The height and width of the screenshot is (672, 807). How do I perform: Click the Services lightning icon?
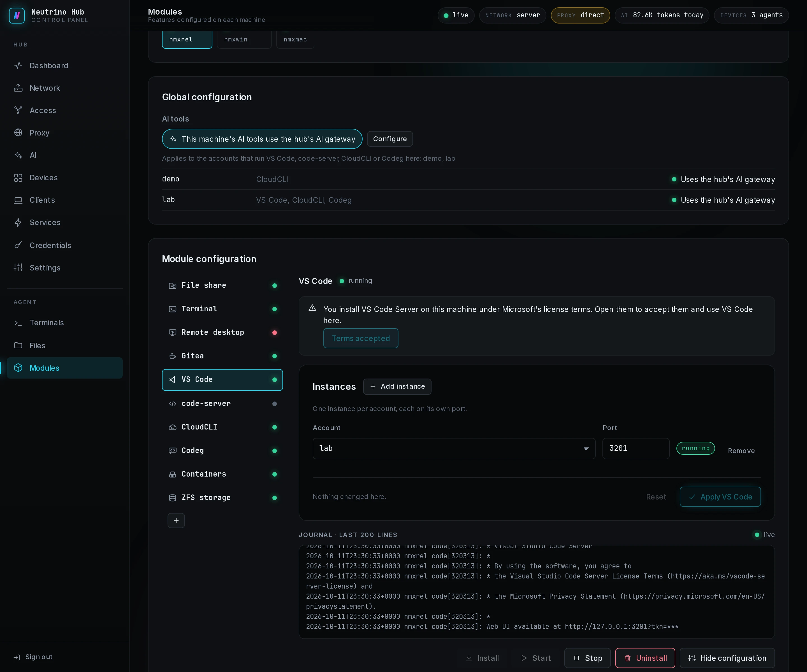pos(18,222)
